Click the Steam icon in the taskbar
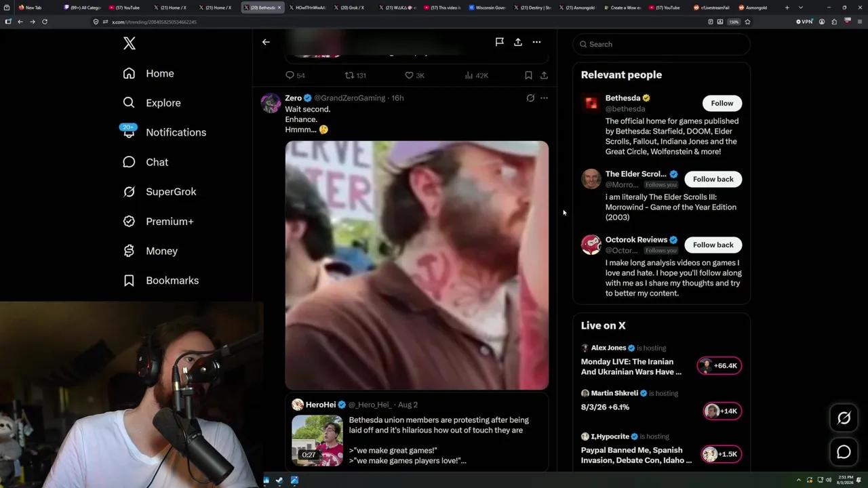This screenshot has height=488, width=868. (x=280, y=481)
